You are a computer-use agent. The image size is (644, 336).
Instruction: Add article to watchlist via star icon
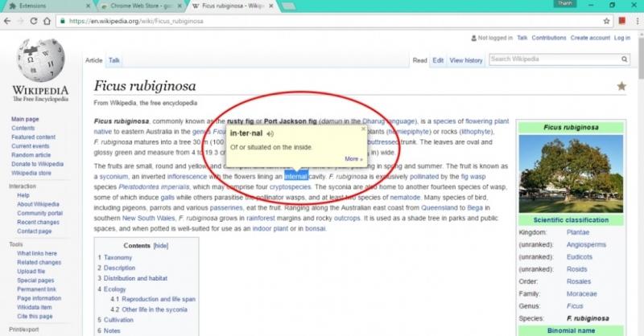(x=621, y=86)
